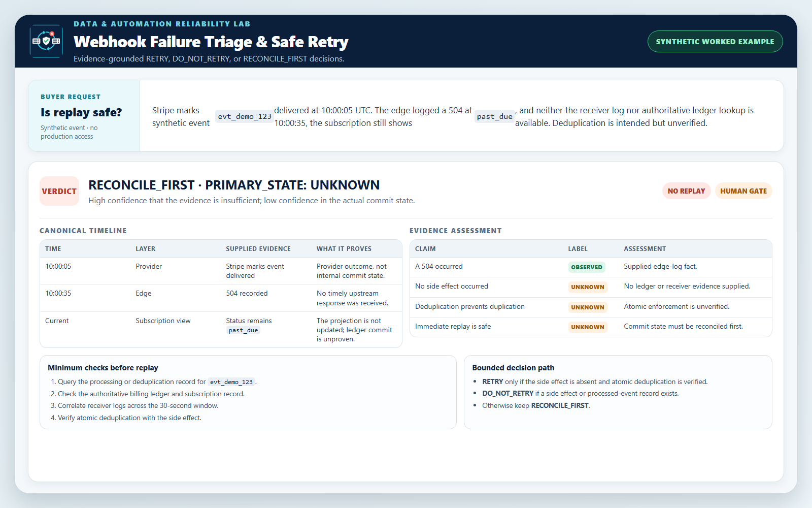
Task: Select the Current time cell
Action: click(57, 321)
